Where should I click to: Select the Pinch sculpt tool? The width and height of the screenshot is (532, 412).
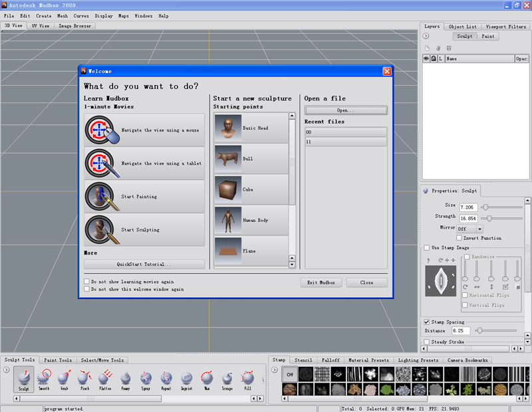point(85,379)
